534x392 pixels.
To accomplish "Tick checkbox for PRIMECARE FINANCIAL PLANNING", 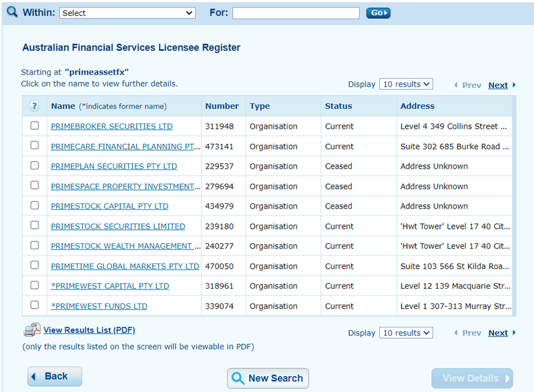I will coord(35,145).
